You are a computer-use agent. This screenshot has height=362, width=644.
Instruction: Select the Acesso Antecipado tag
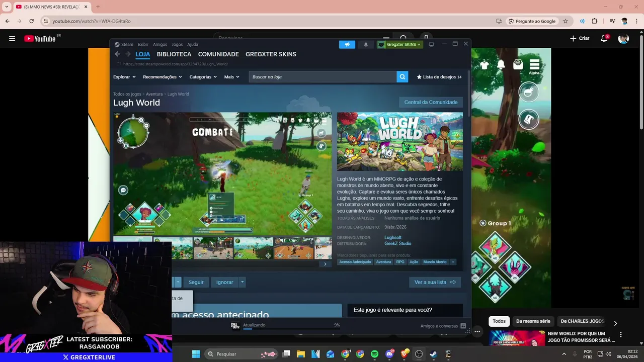[x=355, y=262]
